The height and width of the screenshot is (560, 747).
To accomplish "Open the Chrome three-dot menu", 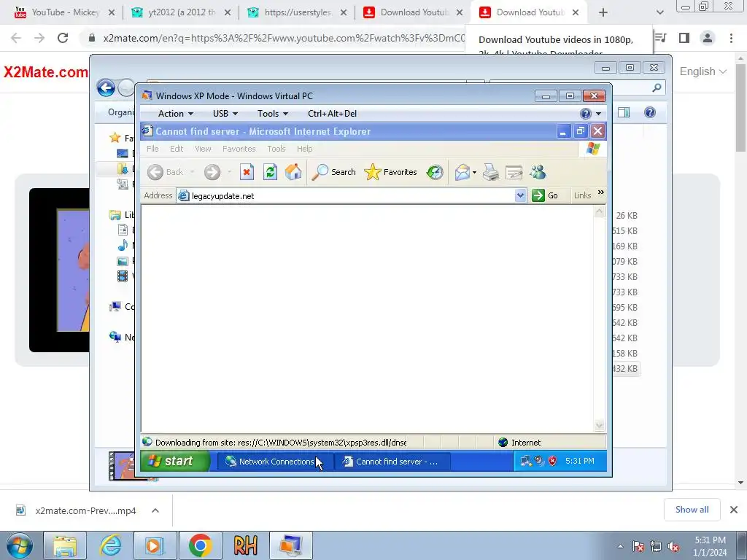I will pyautogui.click(x=731, y=38).
